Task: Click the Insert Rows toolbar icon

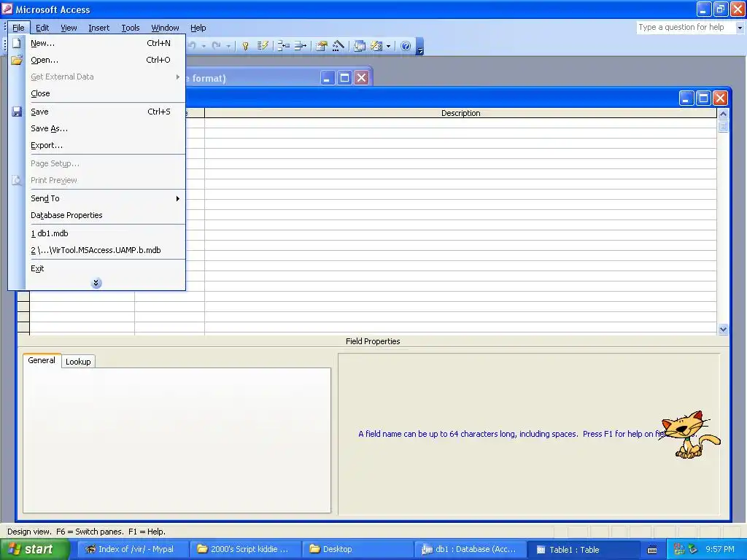Action: pyautogui.click(x=284, y=46)
